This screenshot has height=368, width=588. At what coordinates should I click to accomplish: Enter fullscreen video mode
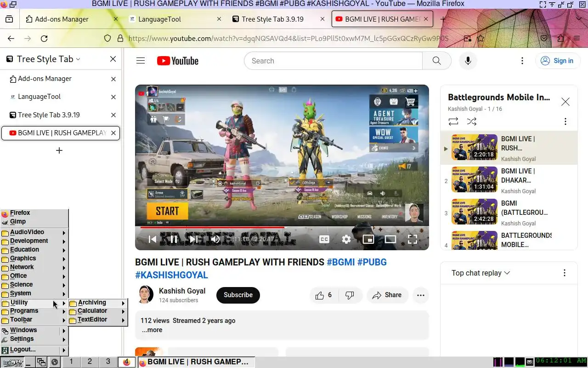click(x=413, y=239)
